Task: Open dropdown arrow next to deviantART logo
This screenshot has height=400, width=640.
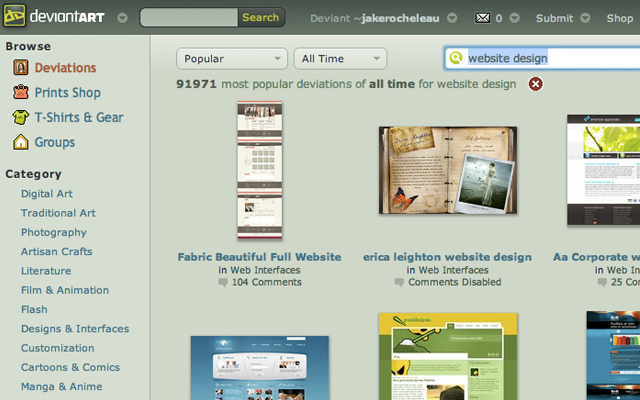Action: tap(122, 18)
